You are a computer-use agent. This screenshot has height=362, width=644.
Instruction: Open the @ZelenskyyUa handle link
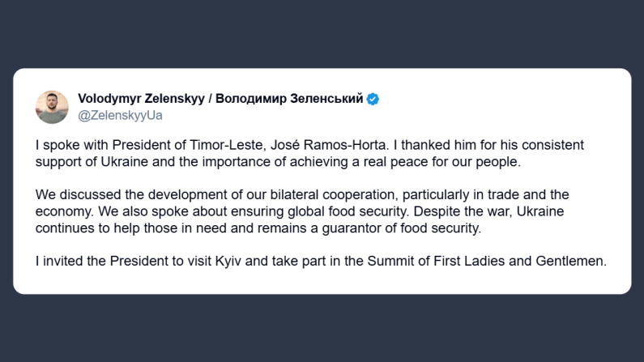120,115
